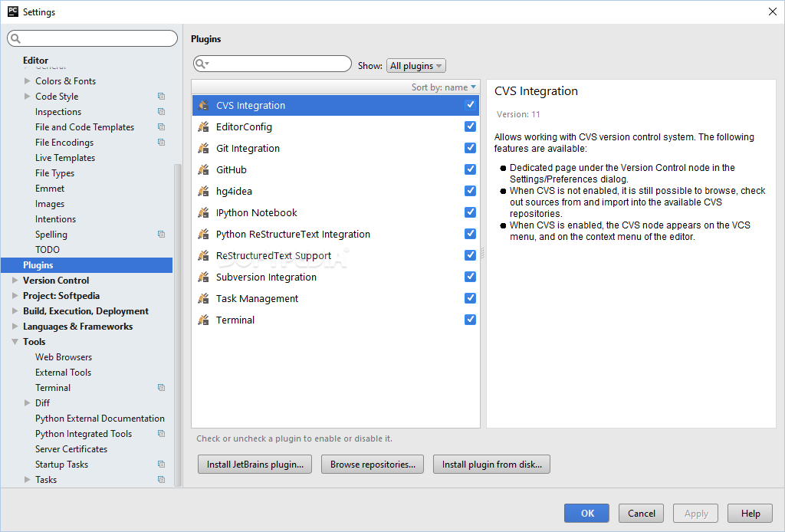Click the GitHub plugin icon

click(203, 169)
